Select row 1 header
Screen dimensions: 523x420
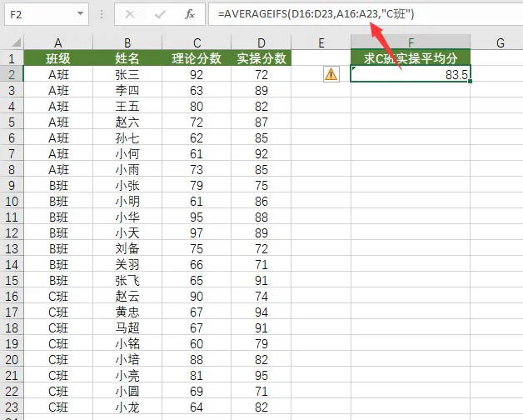[x=12, y=58]
